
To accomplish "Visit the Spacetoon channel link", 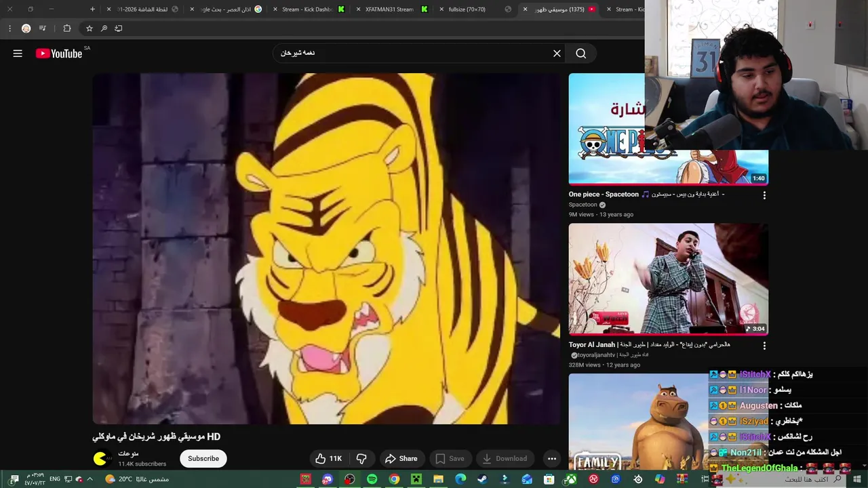I will (583, 205).
